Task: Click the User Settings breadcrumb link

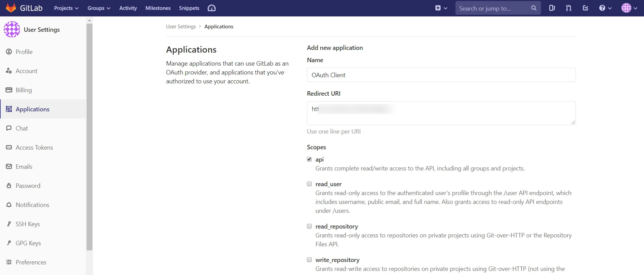Action: 181,26
